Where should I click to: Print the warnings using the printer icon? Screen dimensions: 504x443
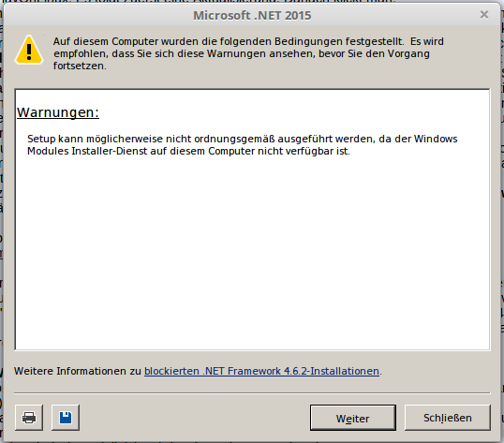coord(29,418)
